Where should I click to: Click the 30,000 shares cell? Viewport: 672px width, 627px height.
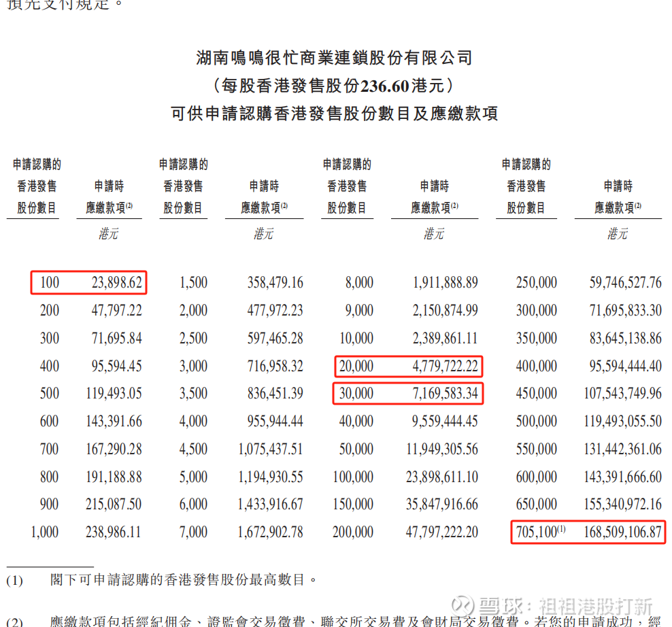pos(356,394)
